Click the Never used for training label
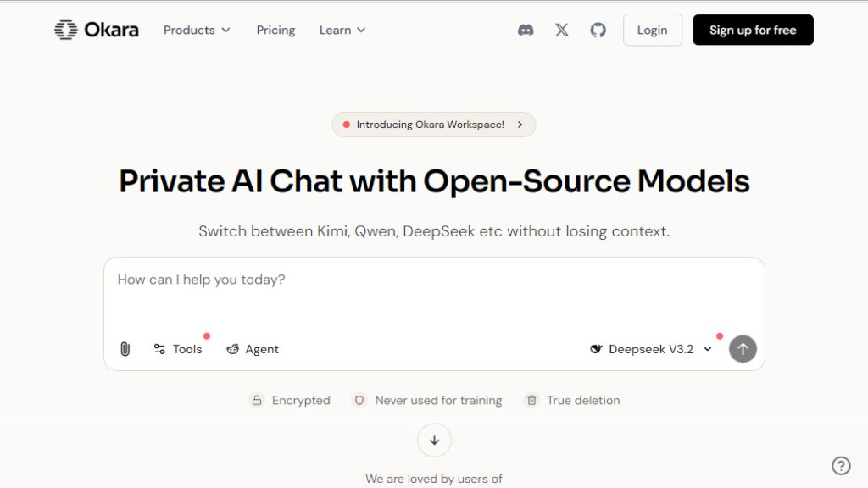The height and width of the screenshot is (488, 868). [438, 400]
